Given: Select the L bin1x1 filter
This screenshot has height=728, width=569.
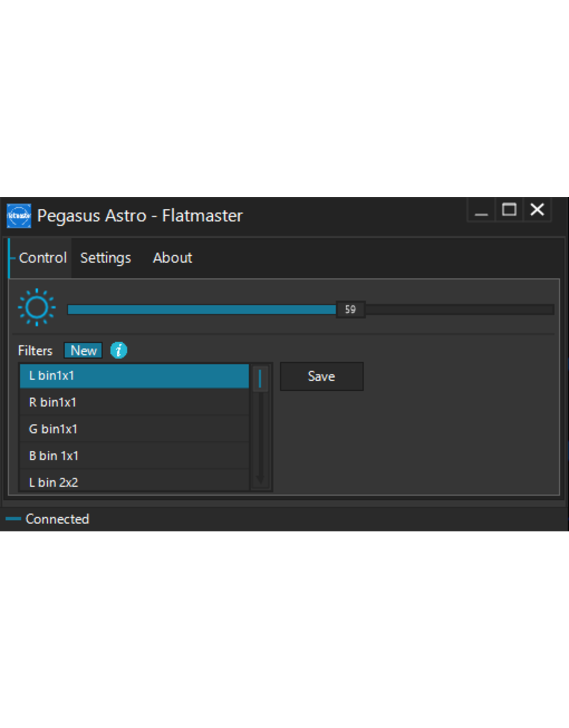Looking at the screenshot, I should pos(134,376).
